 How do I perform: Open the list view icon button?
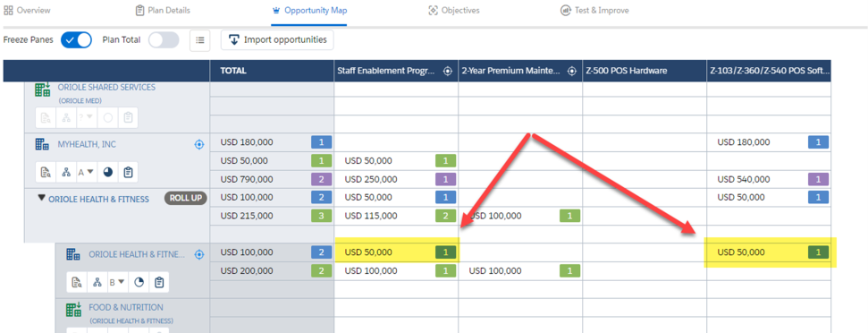pyautogui.click(x=200, y=40)
